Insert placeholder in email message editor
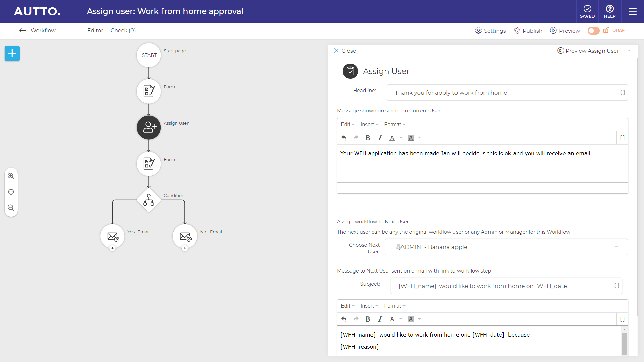Screen dimensions: 644x362 pyautogui.click(x=622, y=319)
